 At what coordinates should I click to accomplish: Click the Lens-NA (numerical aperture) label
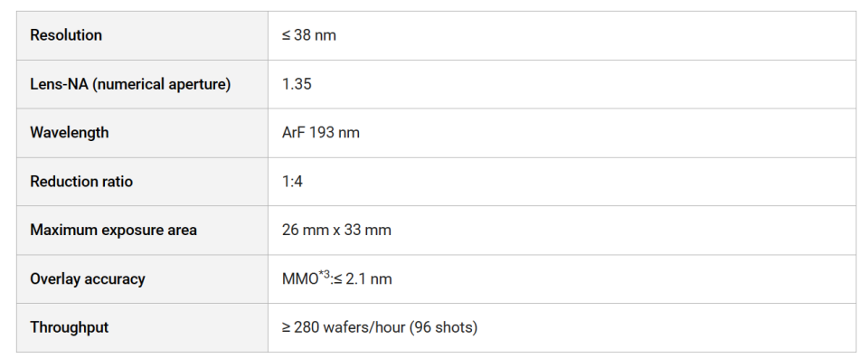pyautogui.click(x=130, y=85)
